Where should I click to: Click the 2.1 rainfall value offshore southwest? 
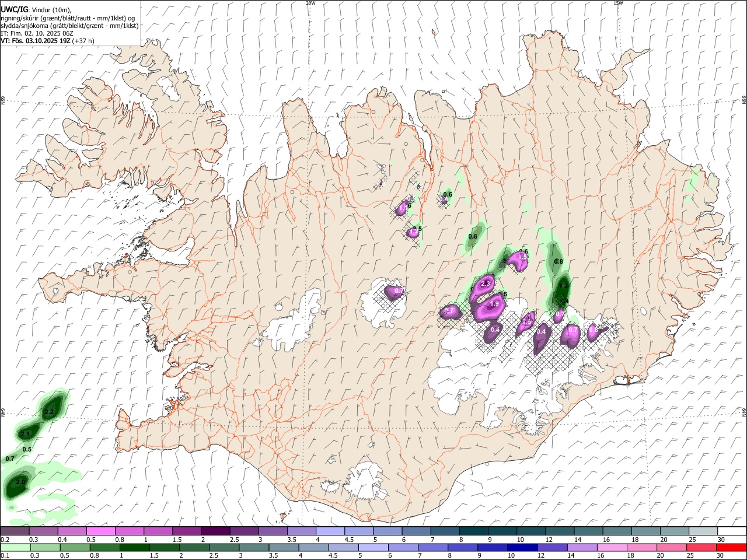pyautogui.click(x=25, y=435)
